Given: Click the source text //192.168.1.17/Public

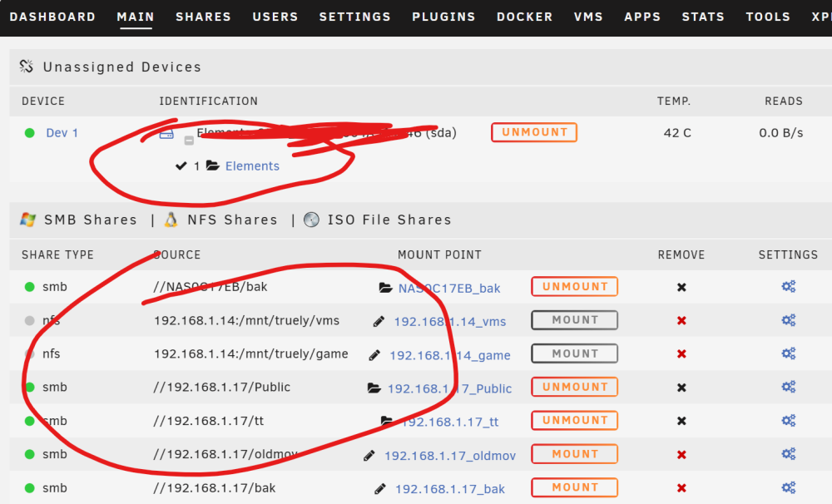Looking at the screenshot, I should (x=222, y=387).
